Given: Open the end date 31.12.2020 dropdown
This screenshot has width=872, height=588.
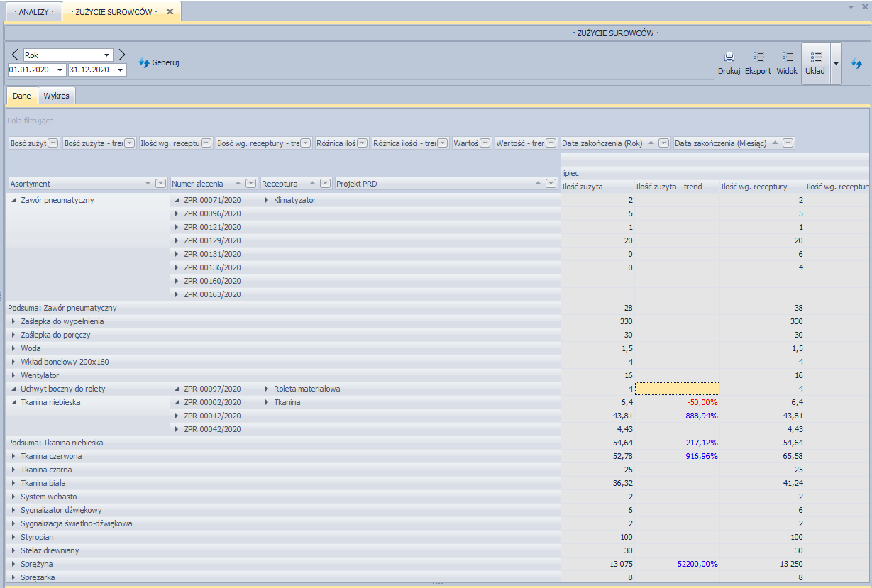Looking at the screenshot, I should pos(121,70).
